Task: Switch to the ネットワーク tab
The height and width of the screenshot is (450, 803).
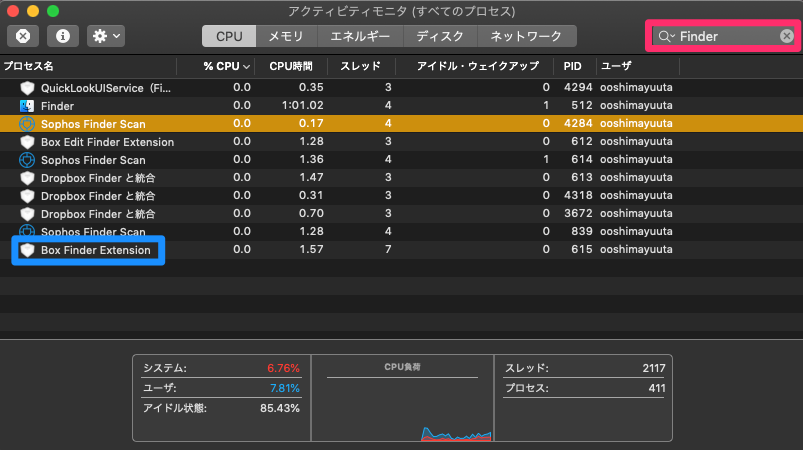Action: coord(526,36)
